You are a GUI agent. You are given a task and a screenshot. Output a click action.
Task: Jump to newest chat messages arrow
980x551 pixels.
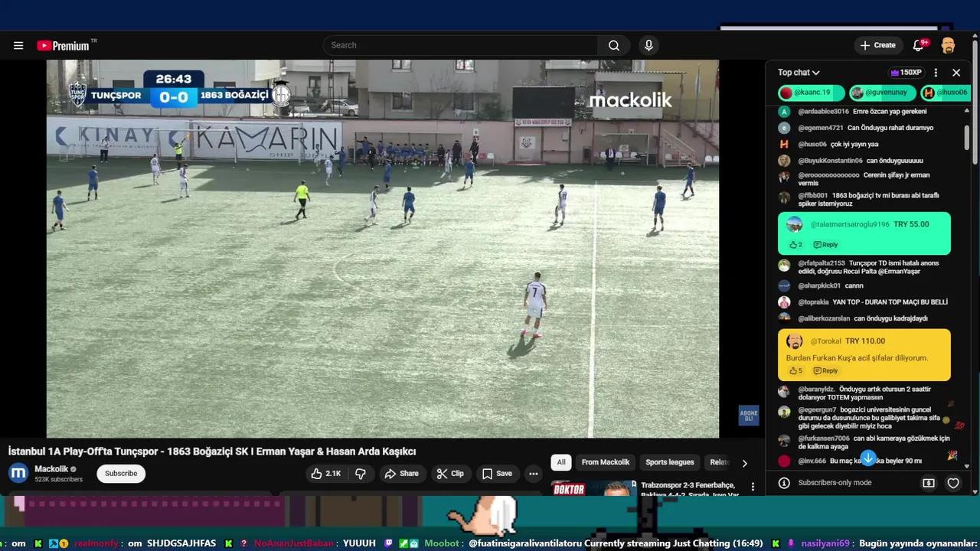click(867, 458)
